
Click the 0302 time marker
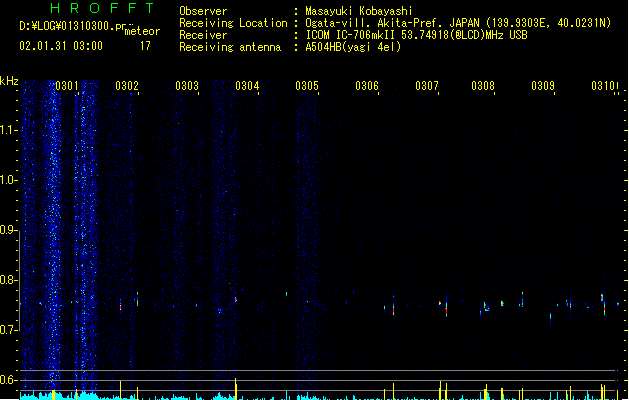pyautogui.click(x=127, y=86)
